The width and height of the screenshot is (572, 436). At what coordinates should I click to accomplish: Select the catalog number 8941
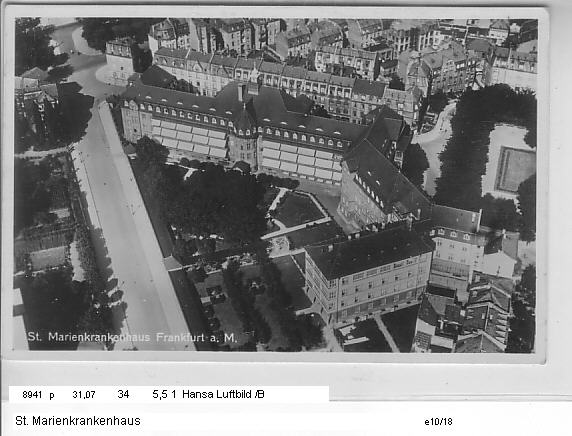pos(32,395)
